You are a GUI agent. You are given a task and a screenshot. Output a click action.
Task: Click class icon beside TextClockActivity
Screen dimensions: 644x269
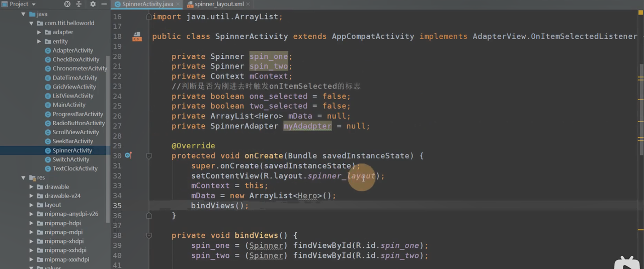click(48, 168)
